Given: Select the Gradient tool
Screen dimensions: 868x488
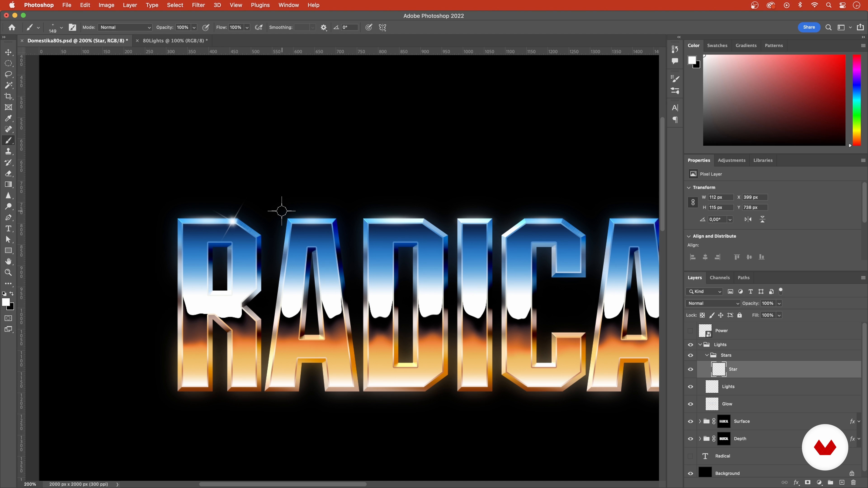Looking at the screenshot, I should tap(8, 185).
